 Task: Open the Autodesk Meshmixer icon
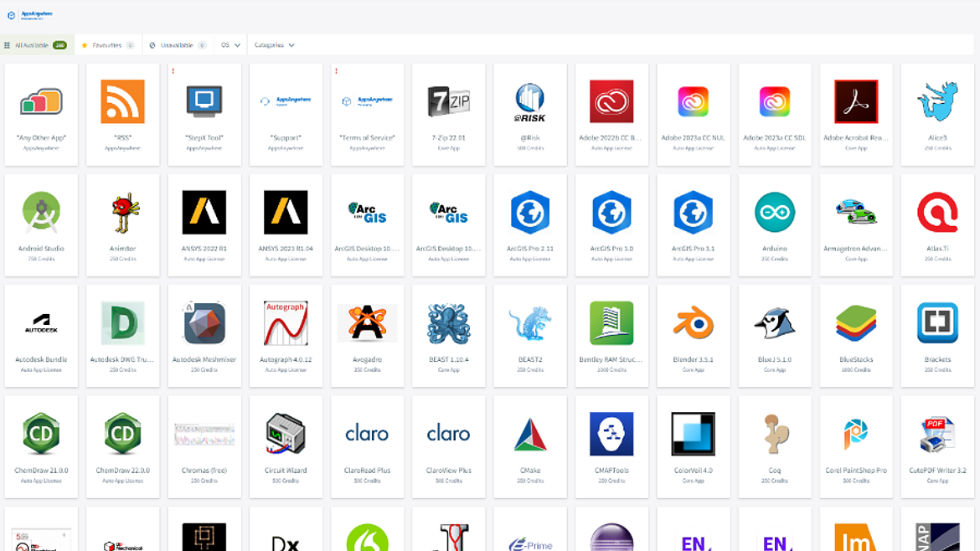(204, 323)
